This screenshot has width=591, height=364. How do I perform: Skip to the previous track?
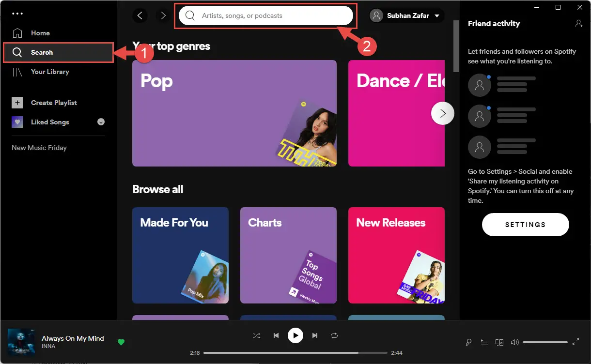[276, 335]
